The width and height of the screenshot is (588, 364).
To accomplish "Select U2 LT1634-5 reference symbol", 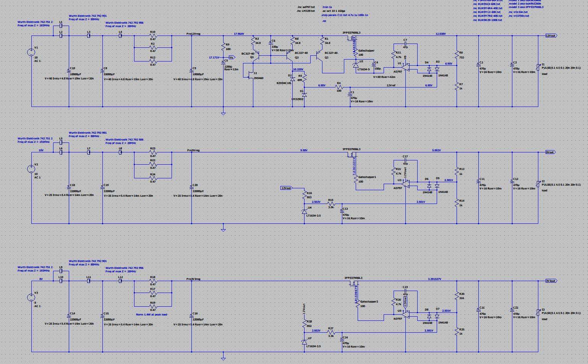I will (x=355, y=65).
